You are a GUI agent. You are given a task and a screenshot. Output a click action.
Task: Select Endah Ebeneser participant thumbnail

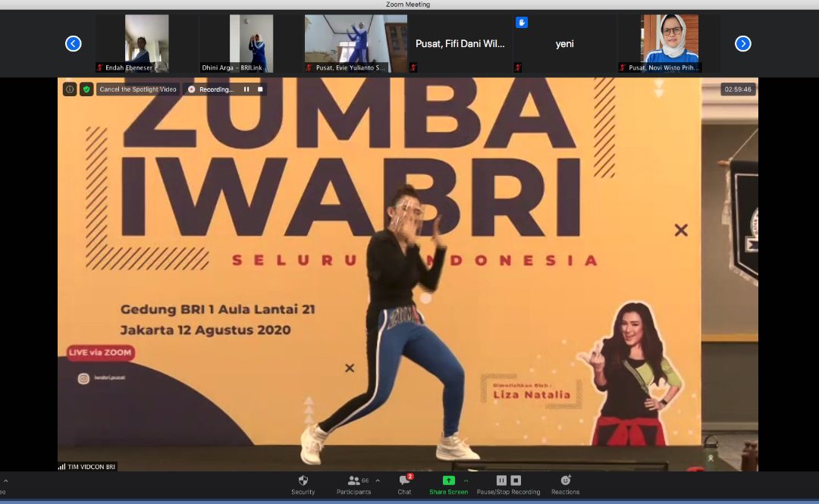tap(146, 43)
